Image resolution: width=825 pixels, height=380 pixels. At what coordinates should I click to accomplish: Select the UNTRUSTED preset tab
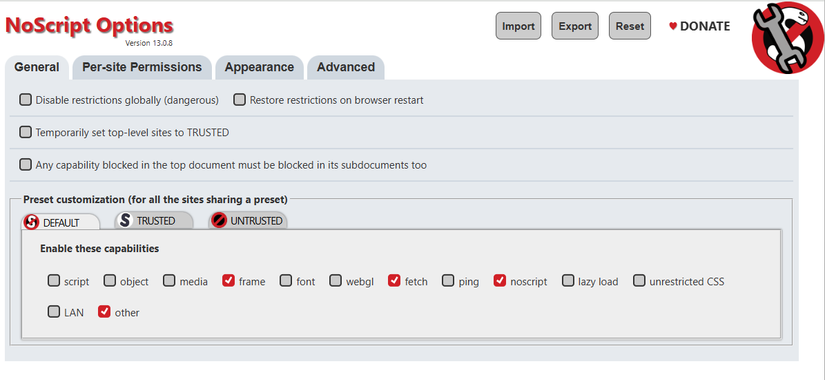coord(248,221)
